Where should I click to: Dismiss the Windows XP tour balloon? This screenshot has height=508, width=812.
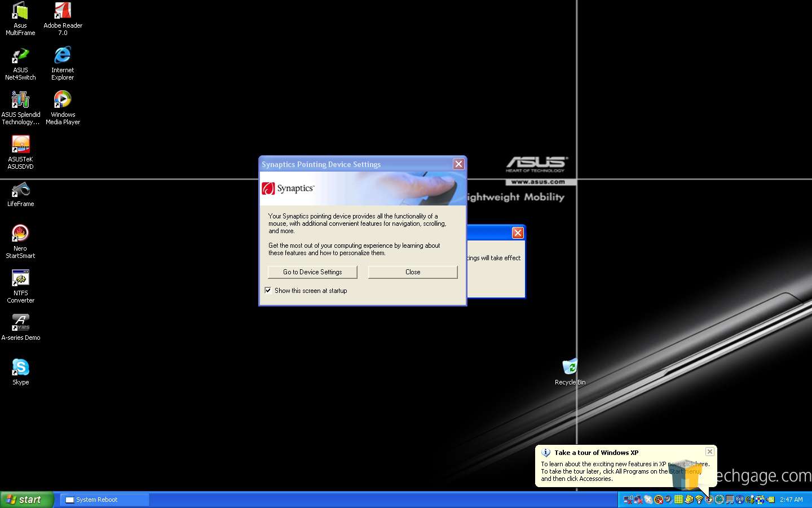[x=710, y=452]
